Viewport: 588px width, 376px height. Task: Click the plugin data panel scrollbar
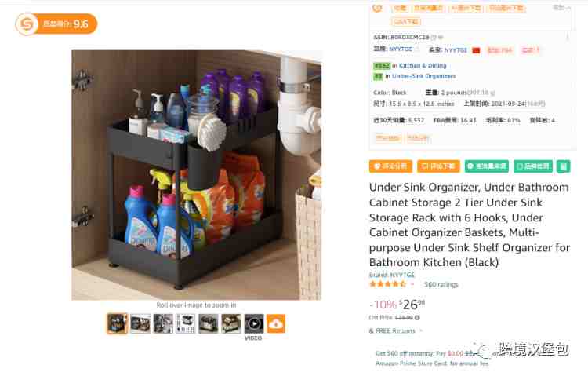tap(568, 37)
